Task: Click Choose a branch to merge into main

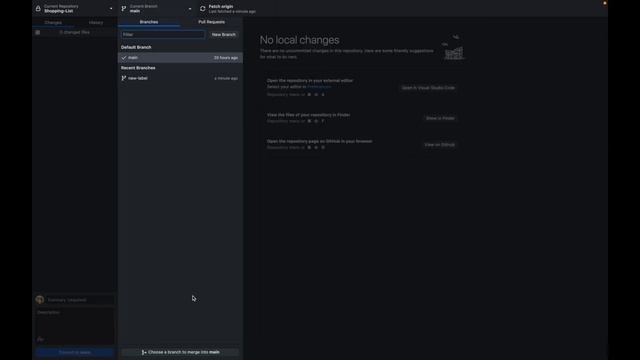Action: pyautogui.click(x=180, y=352)
